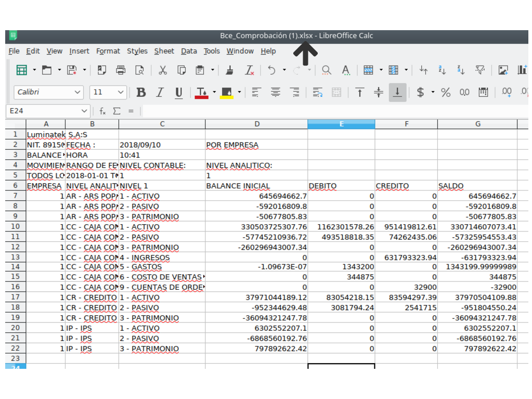
Task: Click the Format as Percent icon
Action: click(x=446, y=93)
